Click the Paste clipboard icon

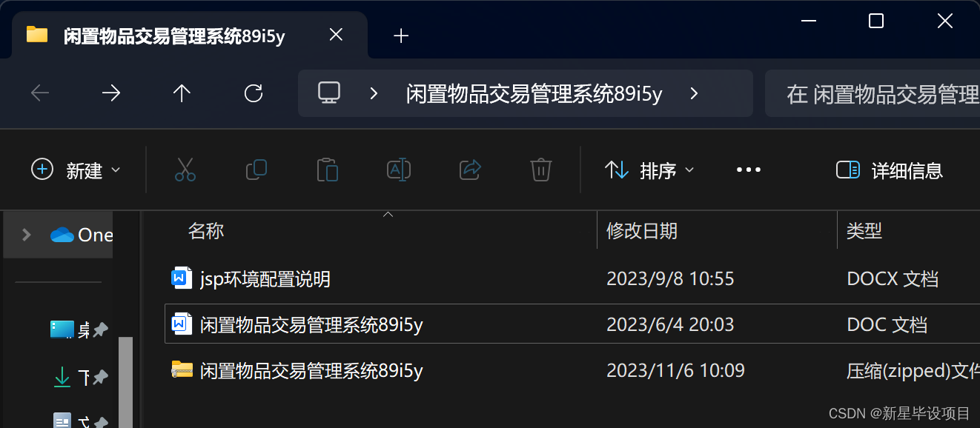tap(327, 170)
